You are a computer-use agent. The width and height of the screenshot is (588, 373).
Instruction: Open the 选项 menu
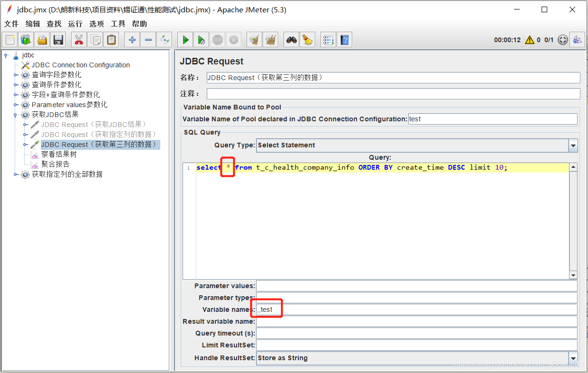[x=97, y=24]
